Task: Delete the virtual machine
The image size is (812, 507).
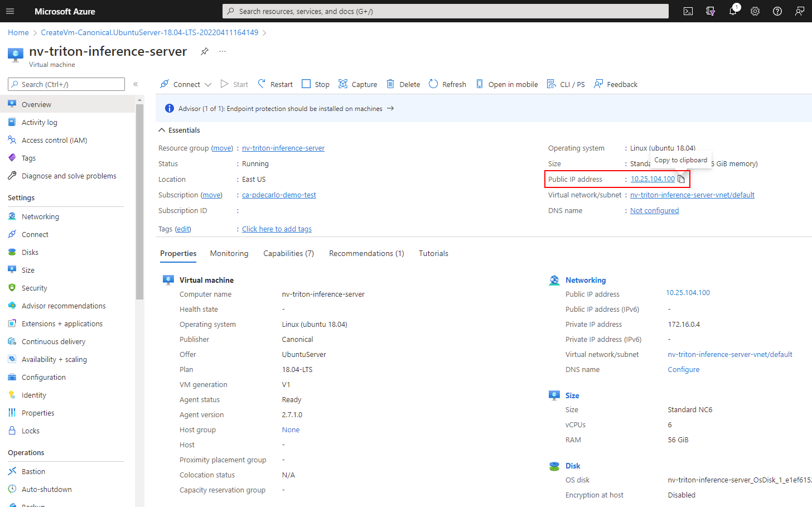Action: point(403,84)
